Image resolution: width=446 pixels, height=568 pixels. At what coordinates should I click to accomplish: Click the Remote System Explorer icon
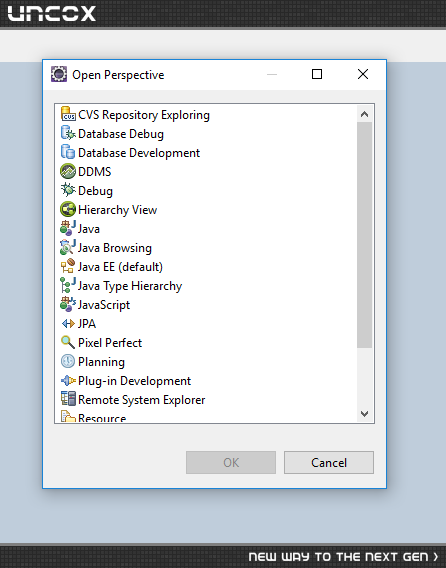coord(68,399)
